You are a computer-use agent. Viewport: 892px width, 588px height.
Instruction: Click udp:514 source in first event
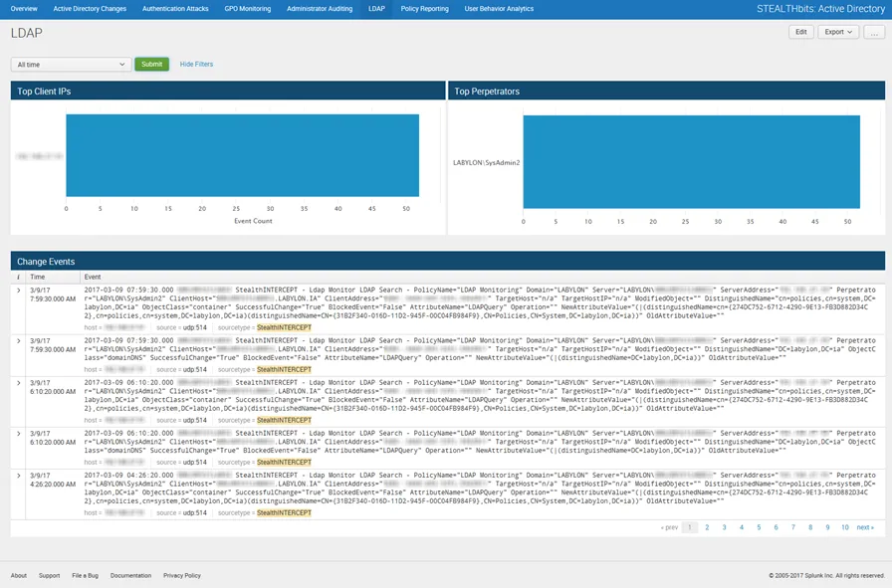194,327
